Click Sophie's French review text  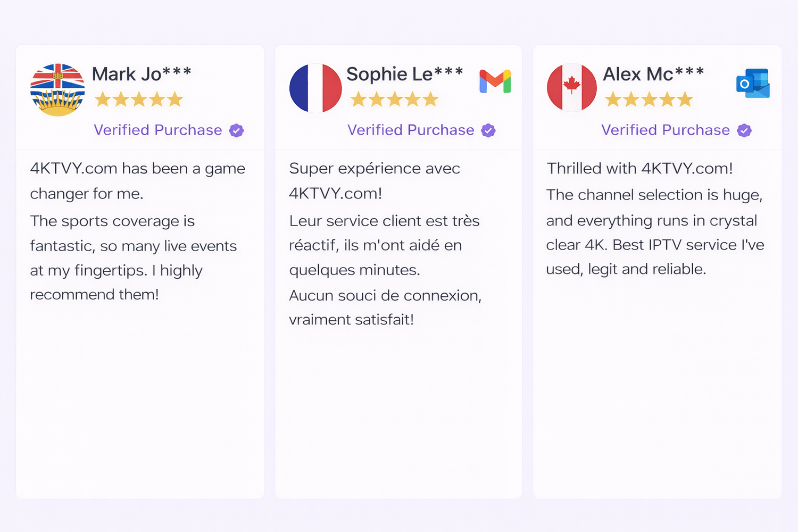click(x=385, y=244)
